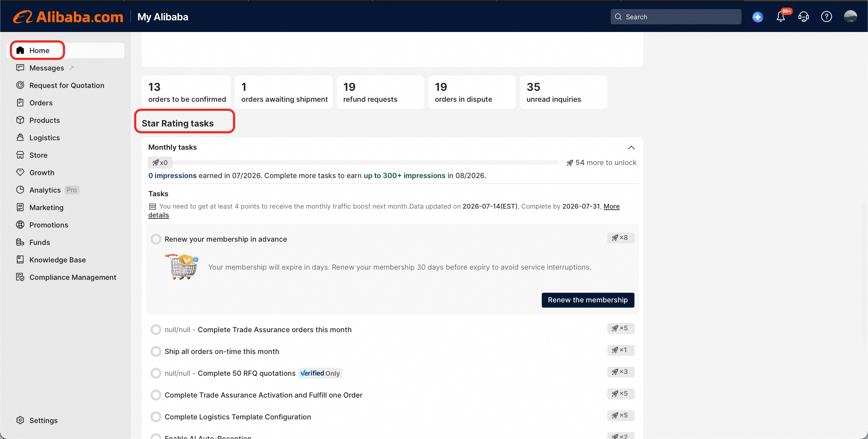This screenshot has height=439, width=868.
Task: Click the Knowledge Base book icon
Action: [20, 260]
